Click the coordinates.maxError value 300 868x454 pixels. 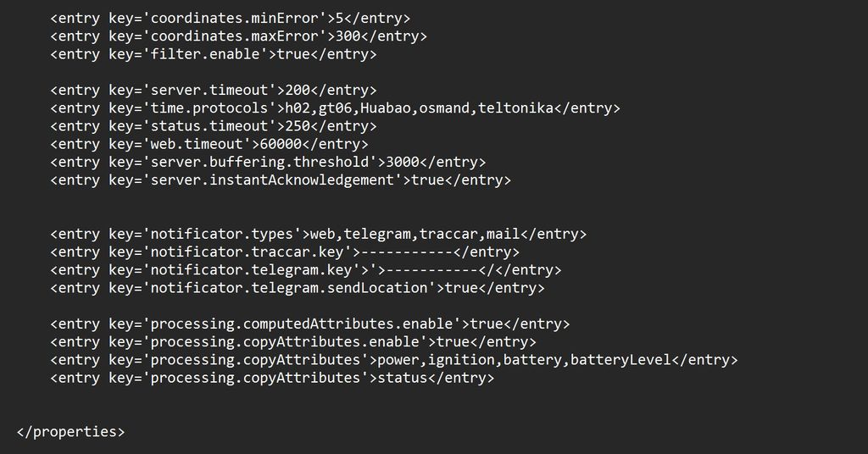coord(348,36)
